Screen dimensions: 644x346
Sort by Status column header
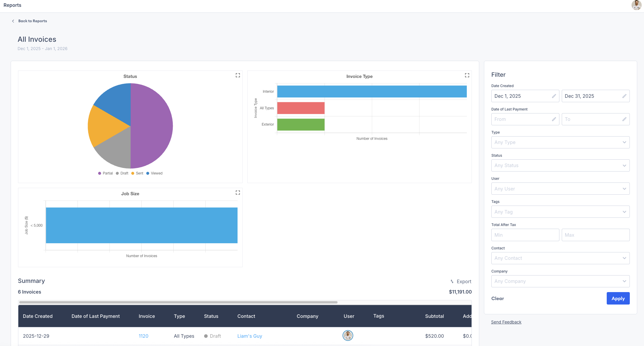click(x=211, y=316)
